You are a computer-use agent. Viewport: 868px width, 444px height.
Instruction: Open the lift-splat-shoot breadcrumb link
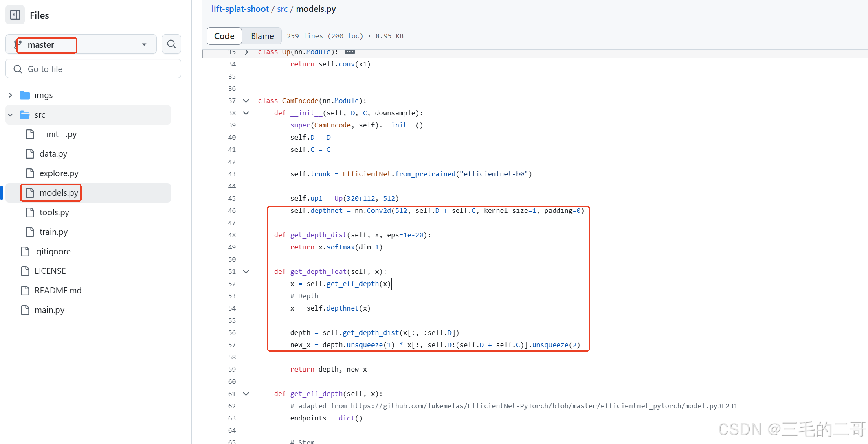click(x=240, y=9)
